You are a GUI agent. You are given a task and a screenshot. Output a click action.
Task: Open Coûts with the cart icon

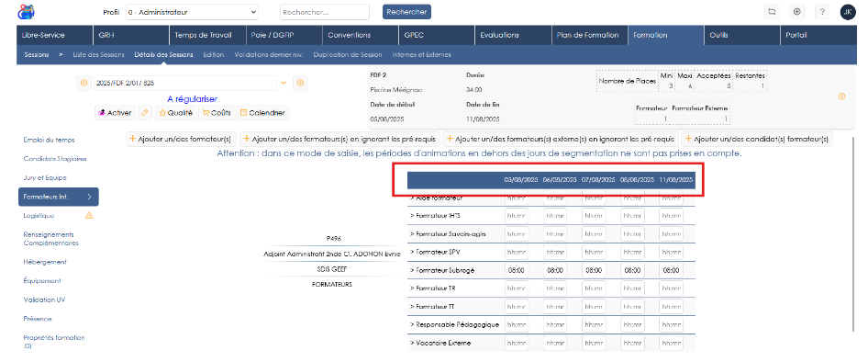(x=217, y=112)
